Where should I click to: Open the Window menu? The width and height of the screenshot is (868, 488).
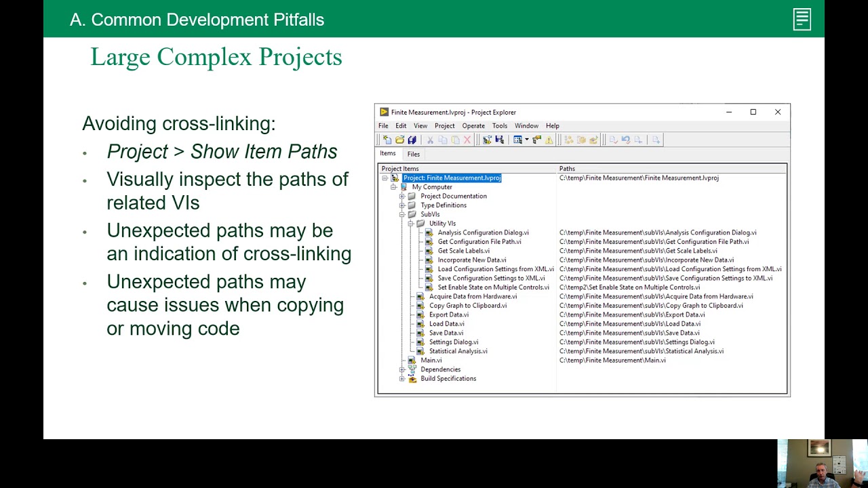point(526,126)
